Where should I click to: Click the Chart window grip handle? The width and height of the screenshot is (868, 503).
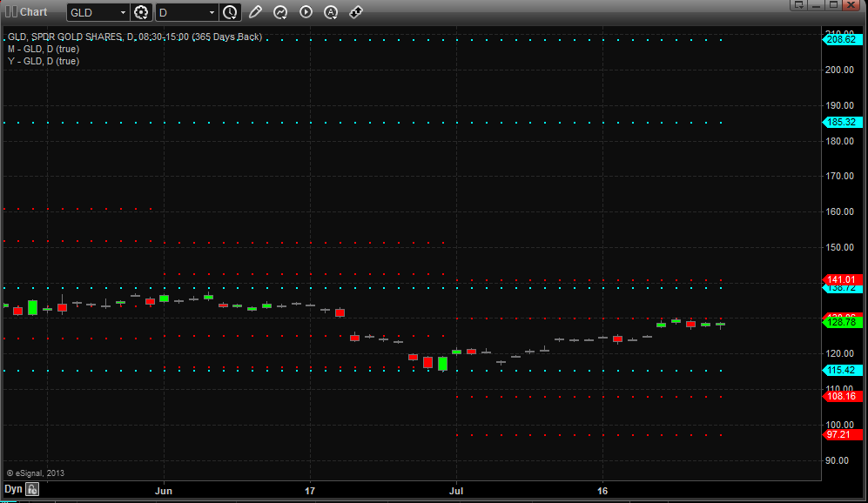[11, 11]
